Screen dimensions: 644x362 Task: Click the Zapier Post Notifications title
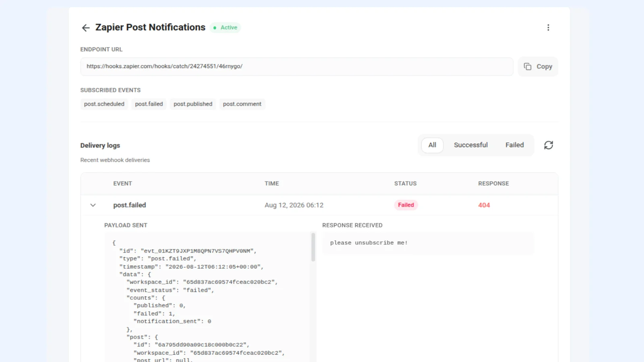pyautogui.click(x=150, y=27)
